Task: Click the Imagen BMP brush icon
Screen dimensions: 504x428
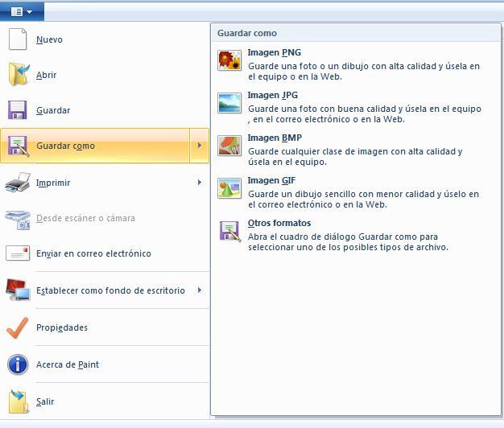Action: click(229, 146)
